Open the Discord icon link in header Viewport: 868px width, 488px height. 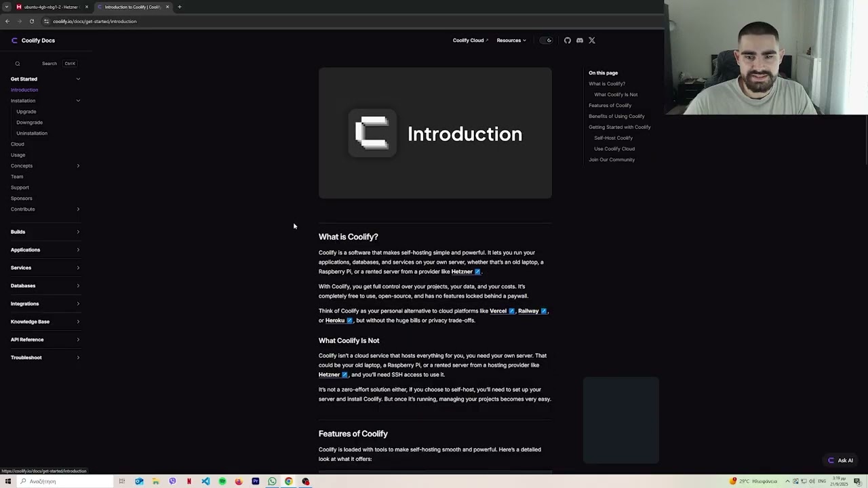[580, 41]
